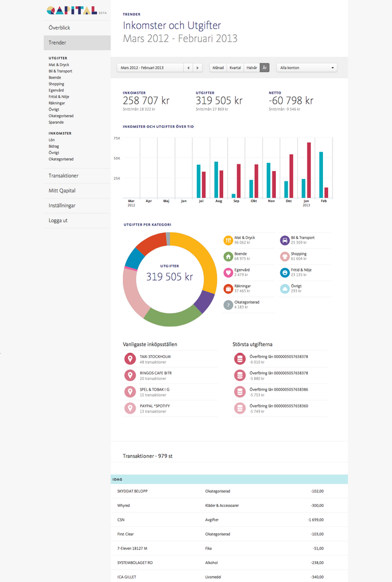392x582 pixels.
Task: Go to previous period with left arrow
Action: coord(188,67)
